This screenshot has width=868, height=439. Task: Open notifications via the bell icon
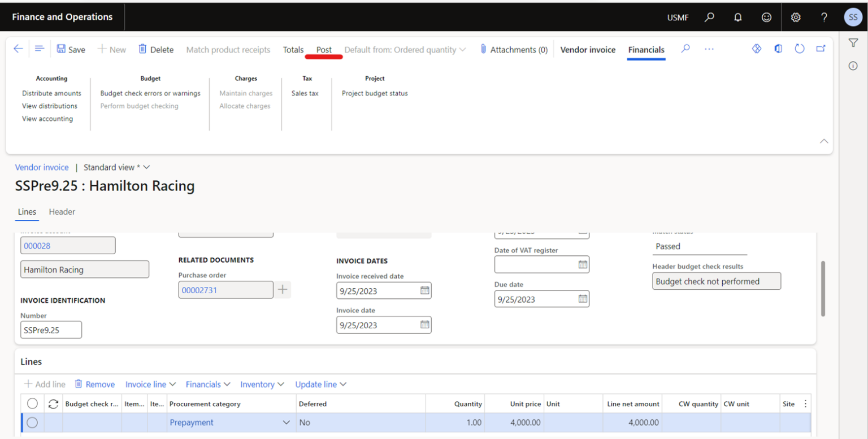(x=738, y=17)
